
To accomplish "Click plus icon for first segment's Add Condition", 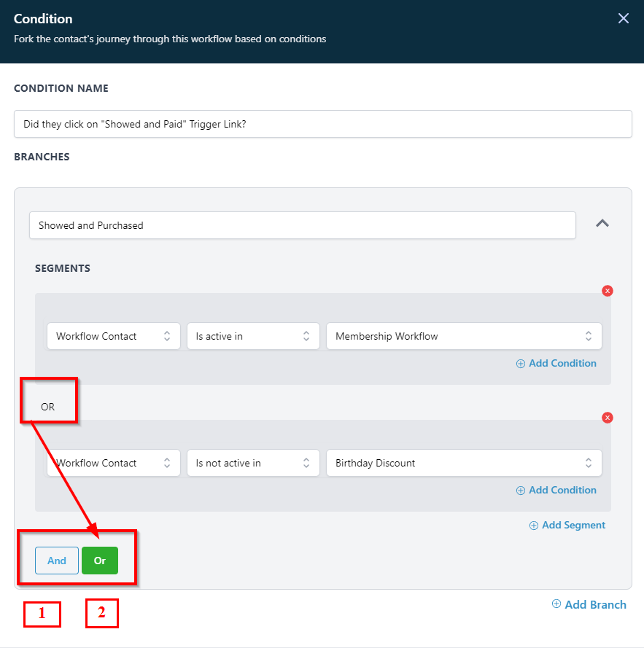I will tap(521, 364).
